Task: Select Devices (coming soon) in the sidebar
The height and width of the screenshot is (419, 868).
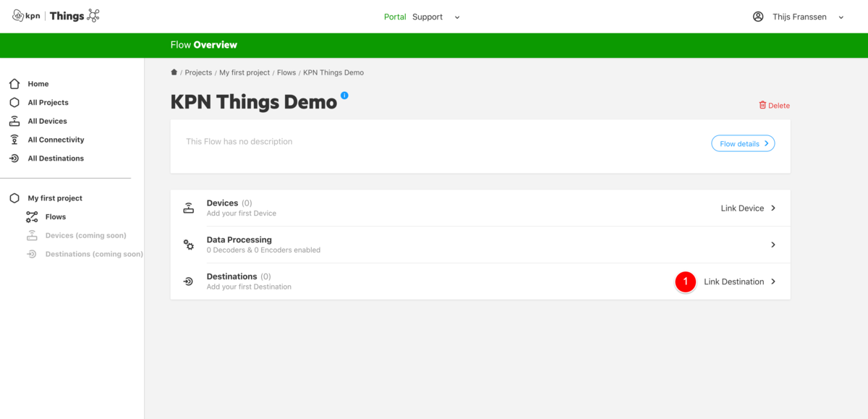Action: [85, 235]
